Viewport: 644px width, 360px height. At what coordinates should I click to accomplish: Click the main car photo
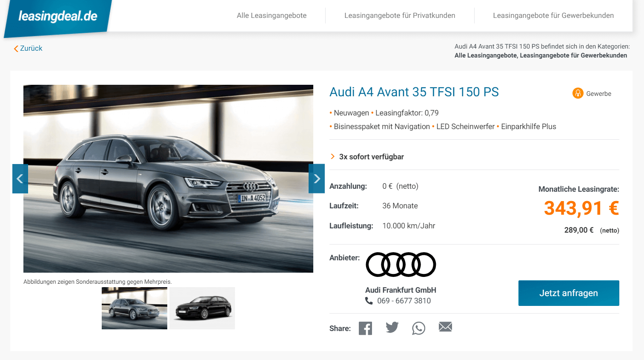(x=168, y=179)
